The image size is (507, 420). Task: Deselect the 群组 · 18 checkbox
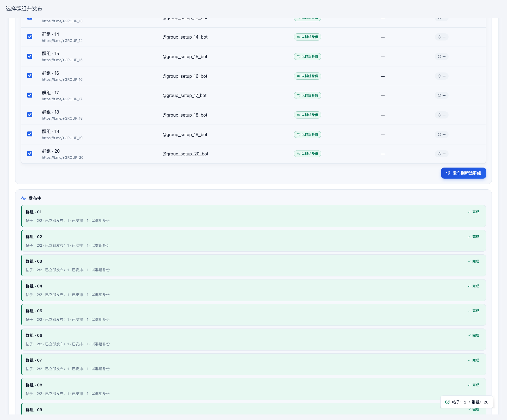tap(30, 115)
